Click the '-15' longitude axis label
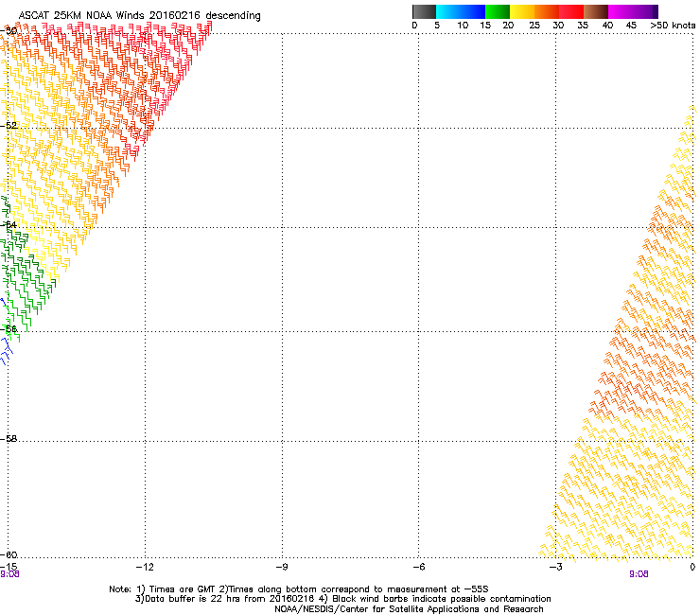 point(9,567)
